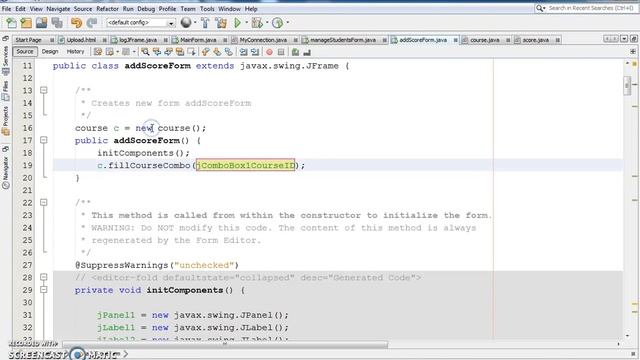
Task: Open the Navigate menu
Action: tap(58, 9)
